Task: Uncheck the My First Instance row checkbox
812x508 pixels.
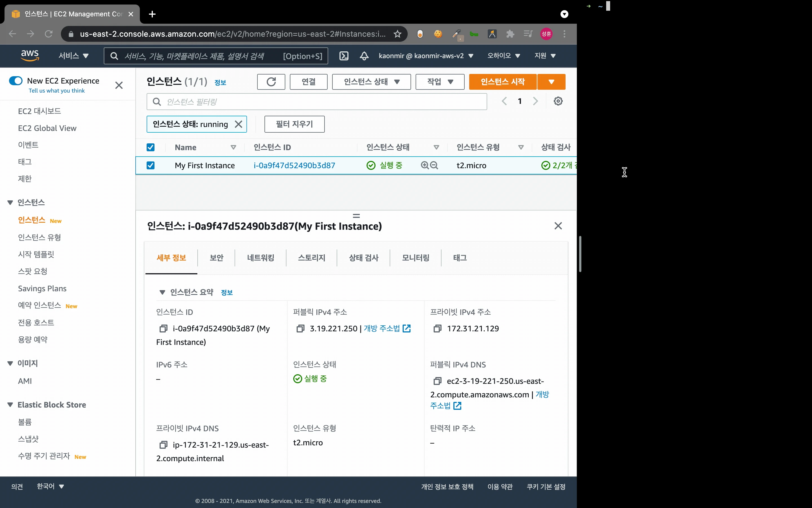Action: click(151, 165)
